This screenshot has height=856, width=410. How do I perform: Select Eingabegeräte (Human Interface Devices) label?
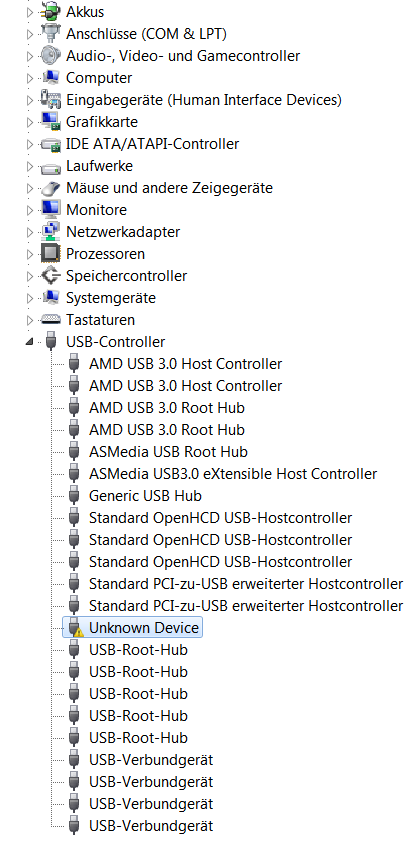pos(204,100)
